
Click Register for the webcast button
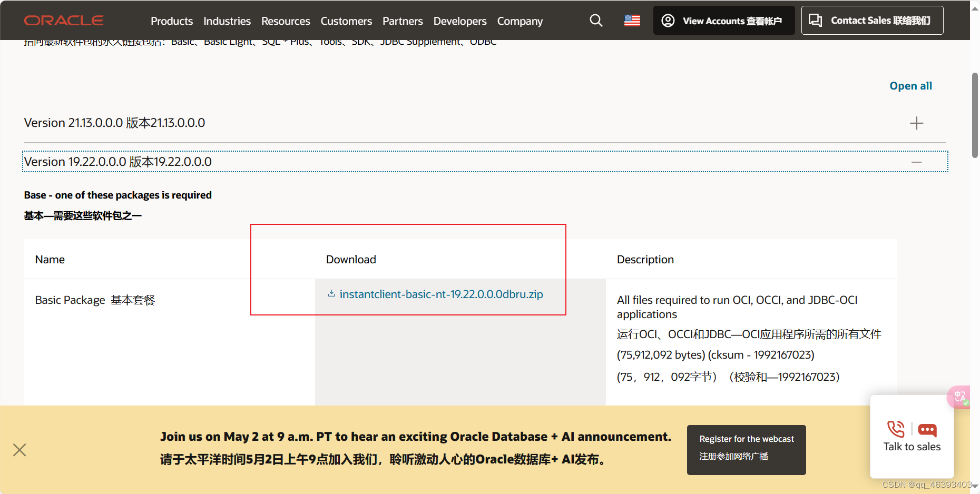(x=746, y=450)
